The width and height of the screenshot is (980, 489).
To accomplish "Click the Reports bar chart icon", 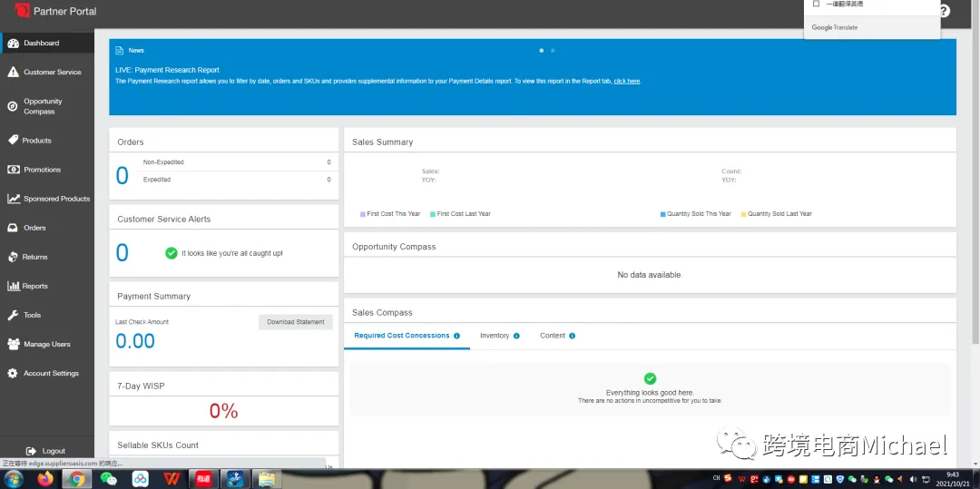I will (13, 286).
